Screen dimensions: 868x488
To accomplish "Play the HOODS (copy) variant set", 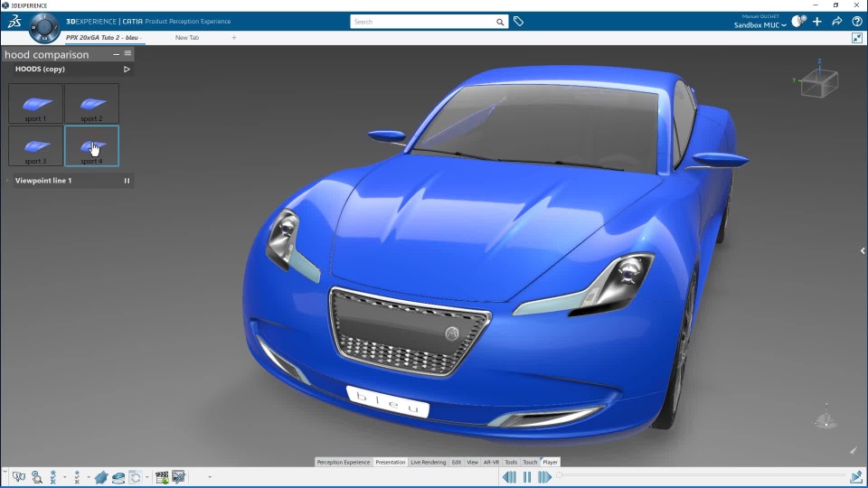I will [127, 69].
